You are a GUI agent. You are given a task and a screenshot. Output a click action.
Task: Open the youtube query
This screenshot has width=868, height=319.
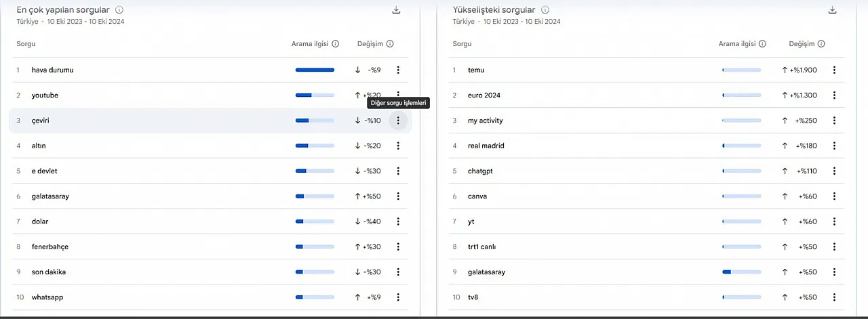click(45, 95)
